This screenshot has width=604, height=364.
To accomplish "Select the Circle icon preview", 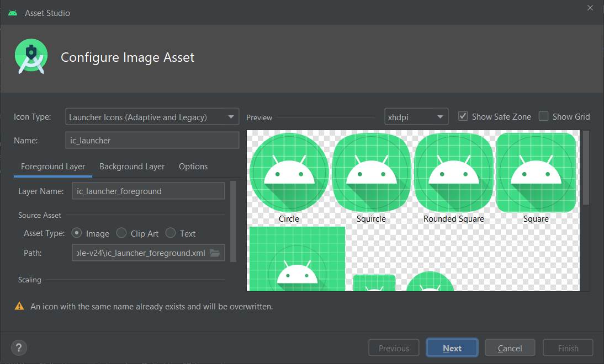I will click(x=289, y=173).
